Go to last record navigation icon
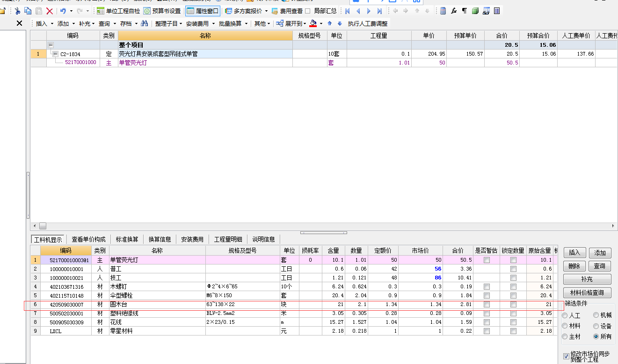The height and width of the screenshot is (364, 618). click(379, 11)
